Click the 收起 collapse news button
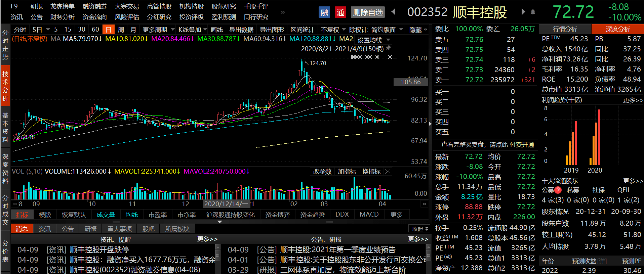 (419, 229)
